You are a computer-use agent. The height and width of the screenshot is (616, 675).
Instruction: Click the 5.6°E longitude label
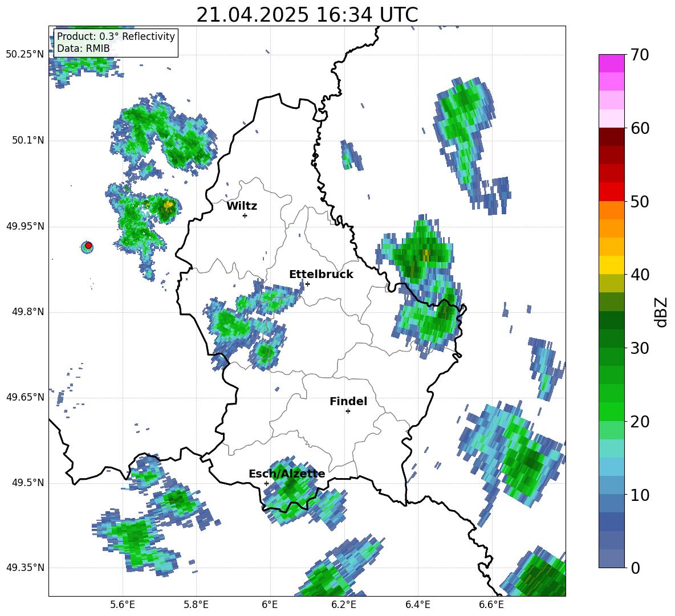pyautogui.click(x=123, y=605)
